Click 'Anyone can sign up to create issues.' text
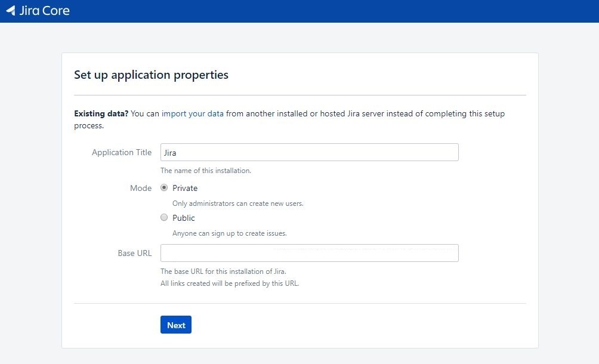The width and height of the screenshot is (599, 364). (x=230, y=233)
